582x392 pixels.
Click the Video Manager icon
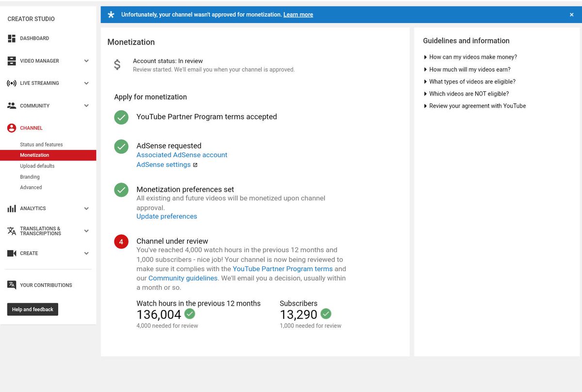coord(12,61)
